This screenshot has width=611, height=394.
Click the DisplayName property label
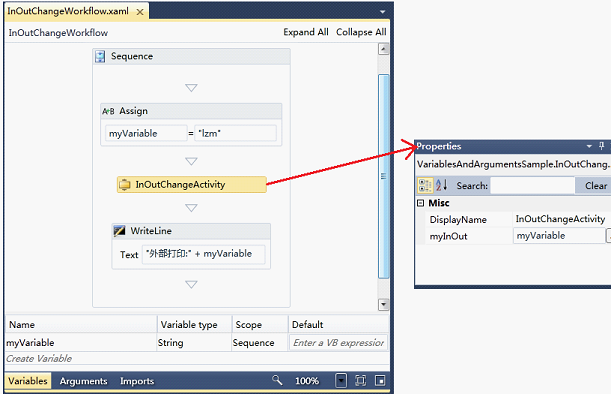click(458, 220)
